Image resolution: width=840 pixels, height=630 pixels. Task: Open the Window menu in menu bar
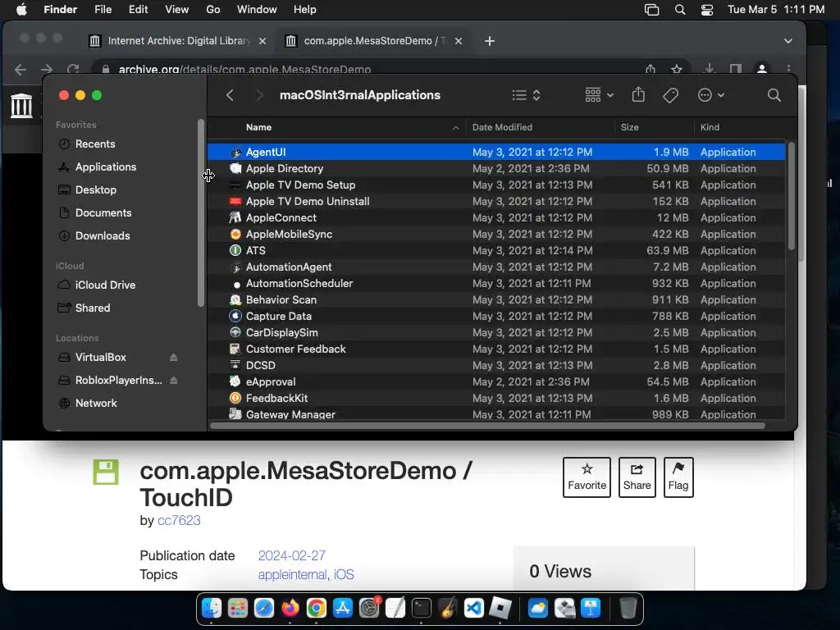click(x=257, y=10)
